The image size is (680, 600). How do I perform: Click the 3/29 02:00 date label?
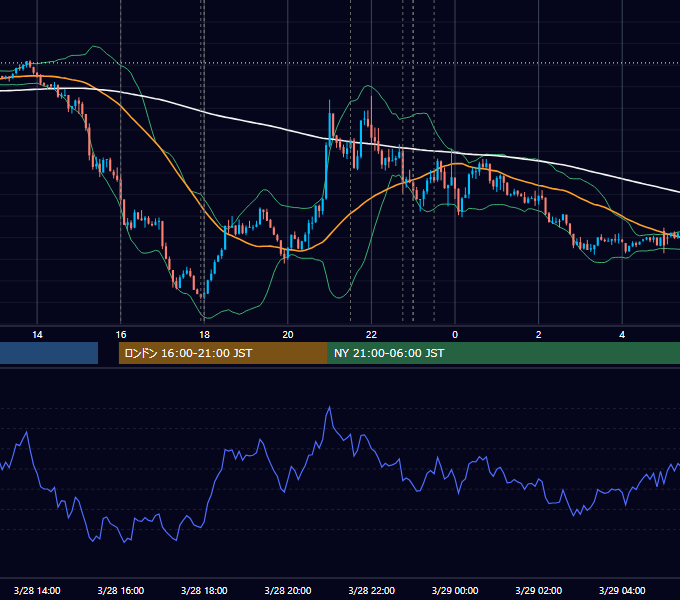[539, 590]
